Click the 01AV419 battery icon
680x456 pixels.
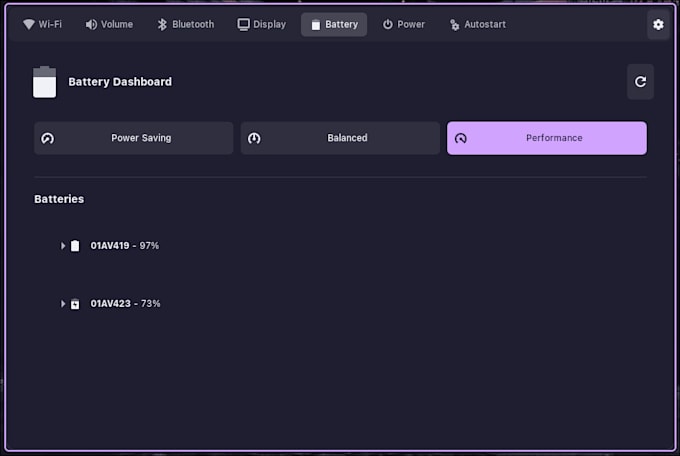click(x=75, y=246)
